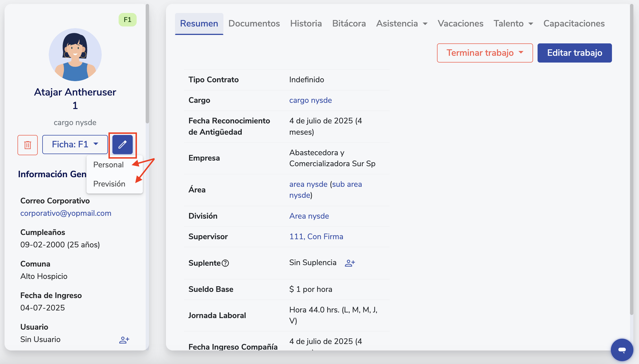Select Personal from the edit menu
Image resolution: width=639 pixels, height=364 pixels.
(108, 165)
